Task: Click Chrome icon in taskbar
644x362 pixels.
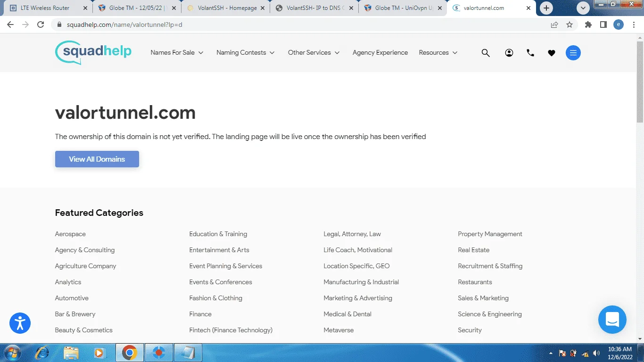Action: 129,353
